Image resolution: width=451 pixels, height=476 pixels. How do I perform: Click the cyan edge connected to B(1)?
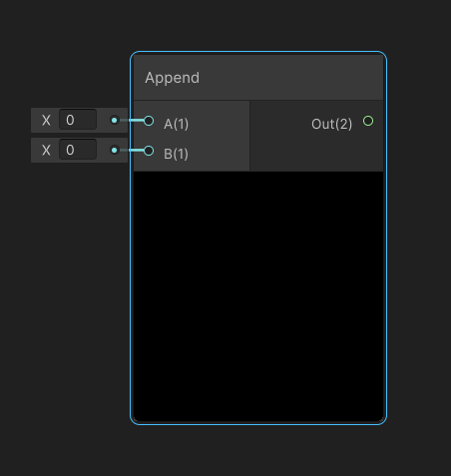pyautogui.click(x=132, y=151)
